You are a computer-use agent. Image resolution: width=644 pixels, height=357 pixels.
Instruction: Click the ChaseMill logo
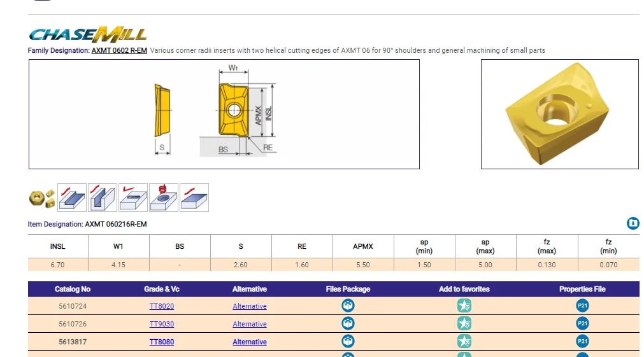(88, 35)
